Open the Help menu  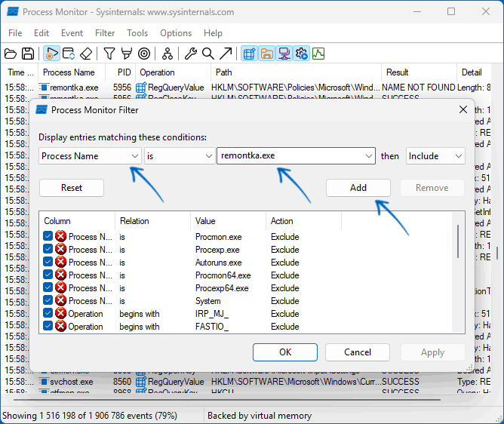pos(213,33)
